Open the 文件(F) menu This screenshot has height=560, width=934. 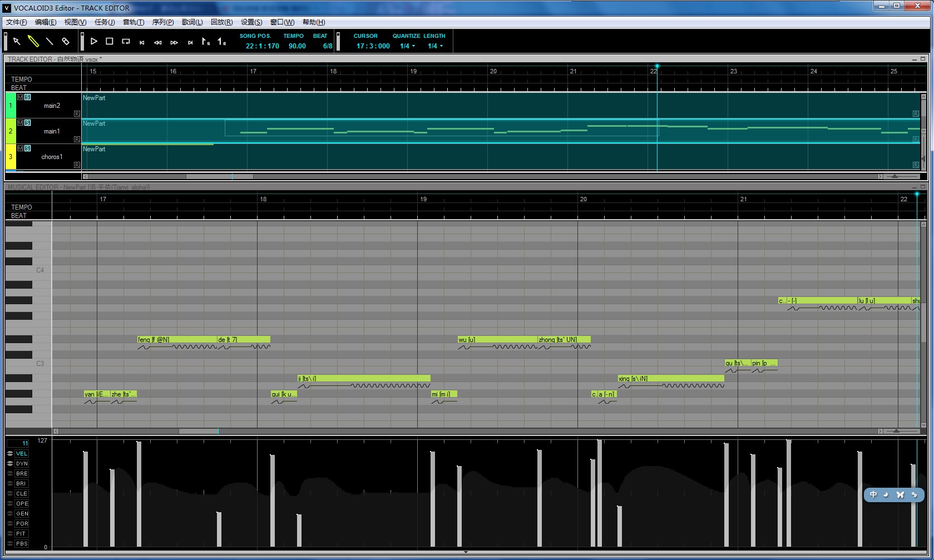pos(17,22)
